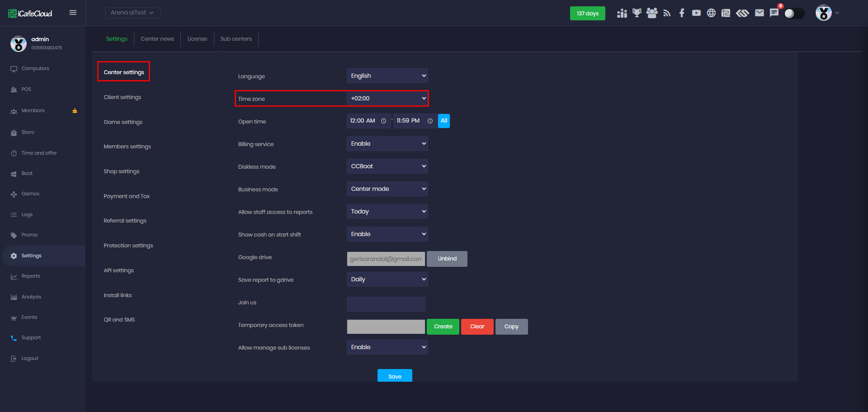868x412 pixels.
Task: Click the birthday cake icon beside Members
Action: [75, 111]
